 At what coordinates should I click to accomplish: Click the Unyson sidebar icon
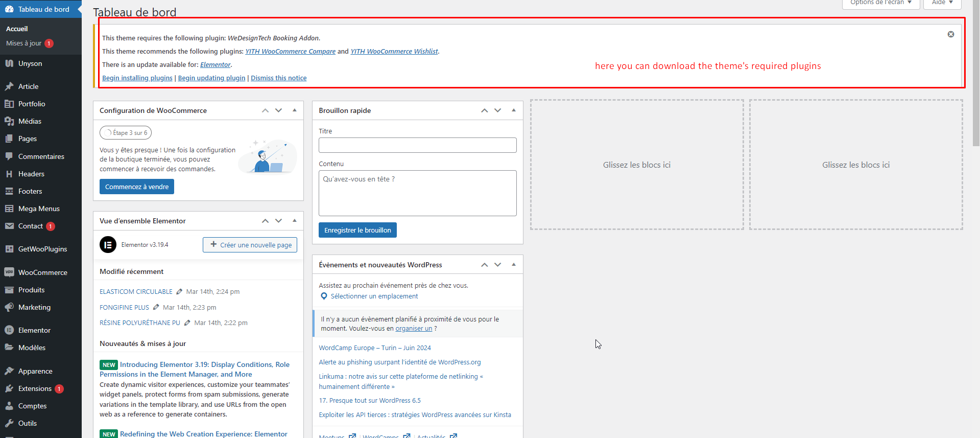[x=9, y=63]
